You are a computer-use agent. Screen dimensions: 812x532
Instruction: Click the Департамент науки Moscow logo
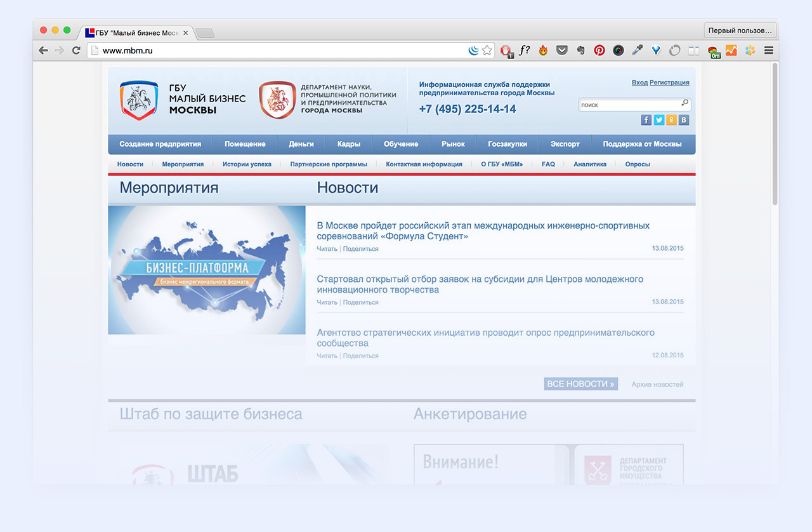327,100
